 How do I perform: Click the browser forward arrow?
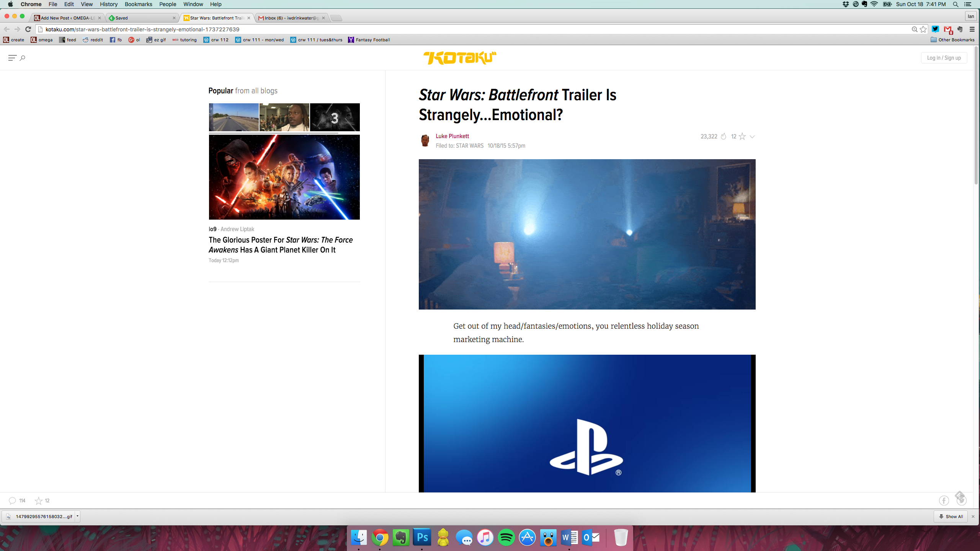pyautogui.click(x=17, y=29)
